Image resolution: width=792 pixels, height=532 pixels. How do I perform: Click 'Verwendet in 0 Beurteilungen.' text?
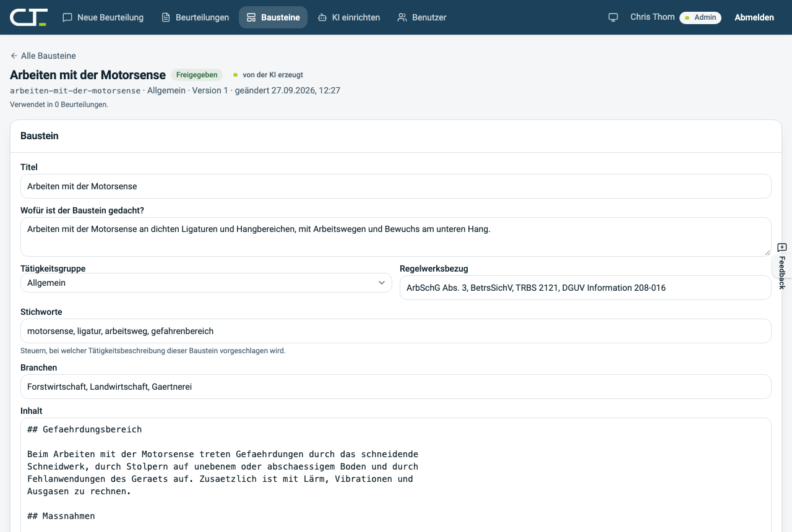(x=59, y=105)
